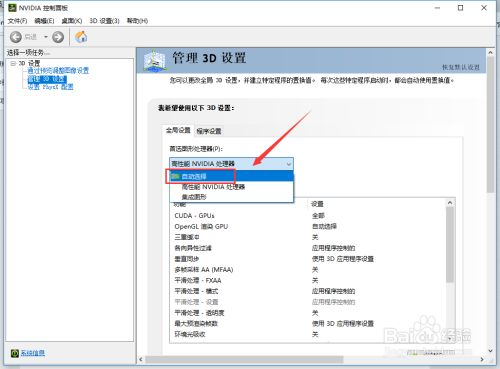Screen dimensions: 500x369
Task: Select the 设置 PhysX 配置 tree item
Action: 50,87
